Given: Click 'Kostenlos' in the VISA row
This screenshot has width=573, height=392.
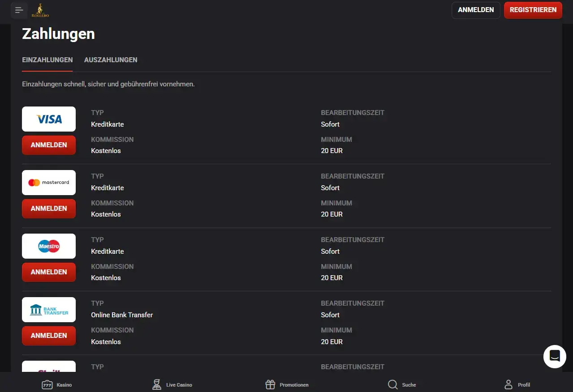Looking at the screenshot, I should point(106,151).
